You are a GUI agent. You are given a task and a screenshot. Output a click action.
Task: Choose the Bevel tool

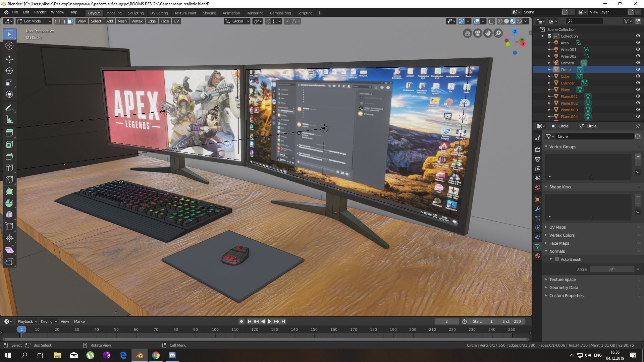coord(9,156)
